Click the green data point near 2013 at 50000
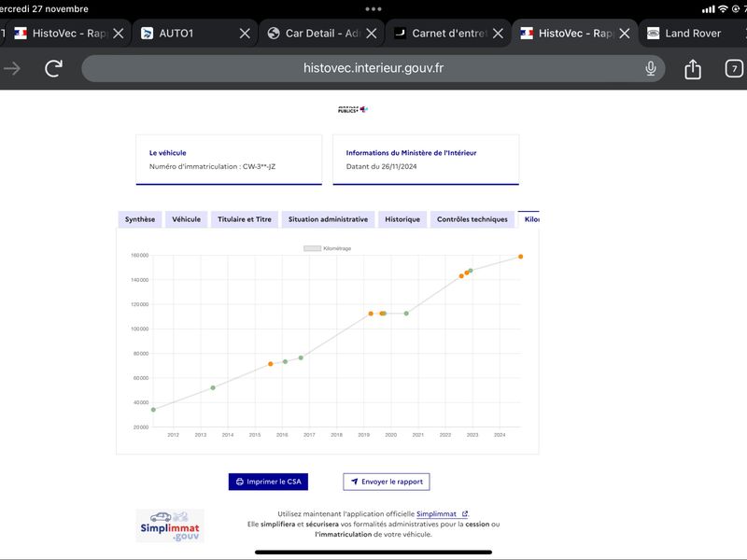The height and width of the screenshot is (560, 747). tap(213, 387)
